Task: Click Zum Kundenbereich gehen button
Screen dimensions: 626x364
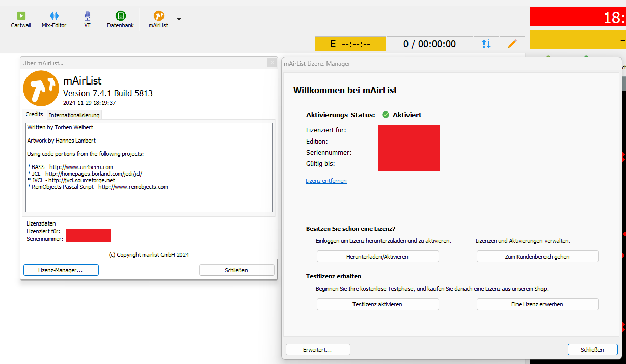Action: click(x=537, y=257)
